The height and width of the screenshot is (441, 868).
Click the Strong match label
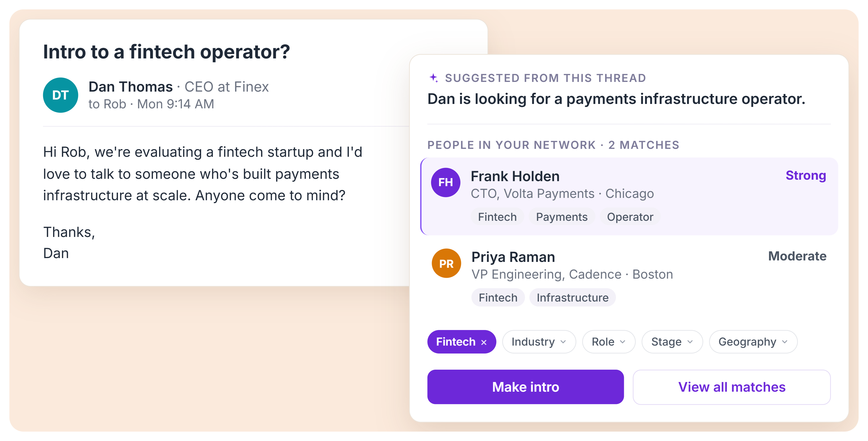(x=806, y=175)
